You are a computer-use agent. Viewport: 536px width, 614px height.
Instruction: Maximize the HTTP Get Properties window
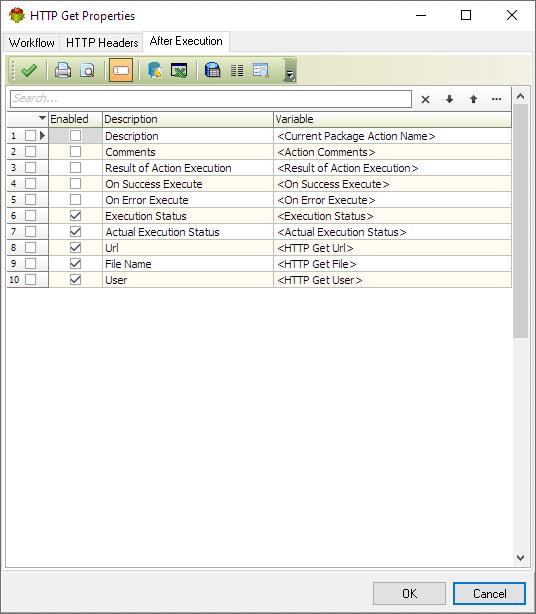click(x=466, y=15)
